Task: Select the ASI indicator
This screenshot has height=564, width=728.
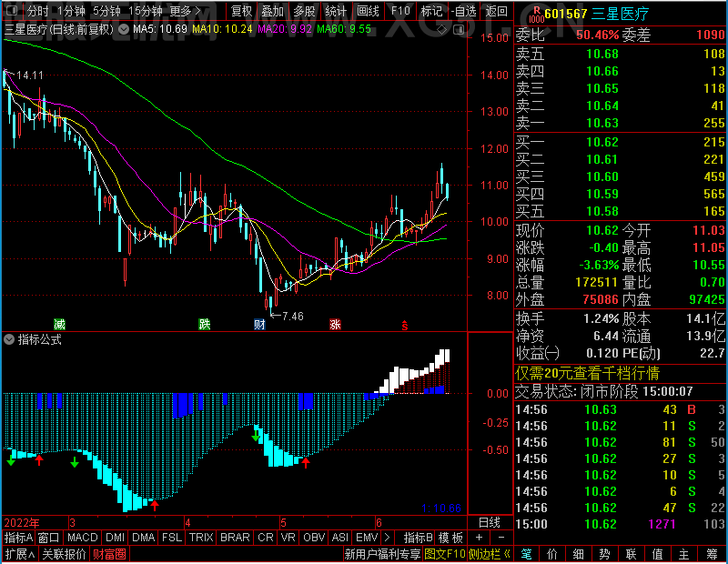Action: 339,538
